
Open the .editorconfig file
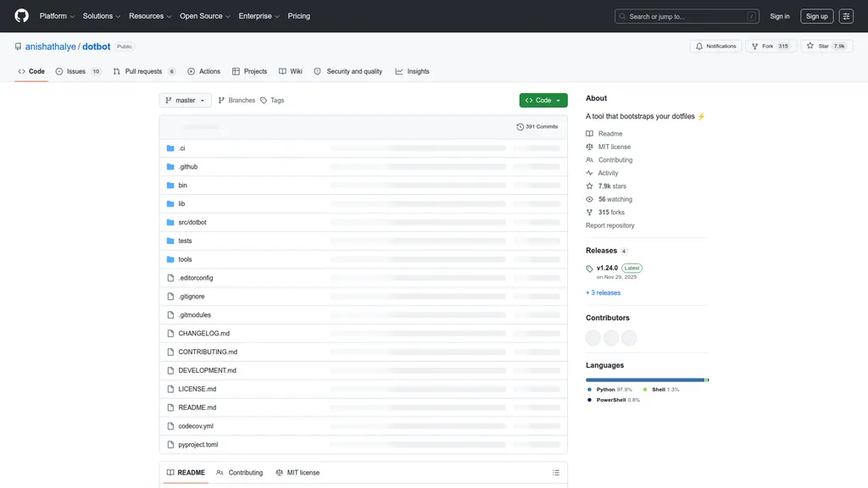196,278
